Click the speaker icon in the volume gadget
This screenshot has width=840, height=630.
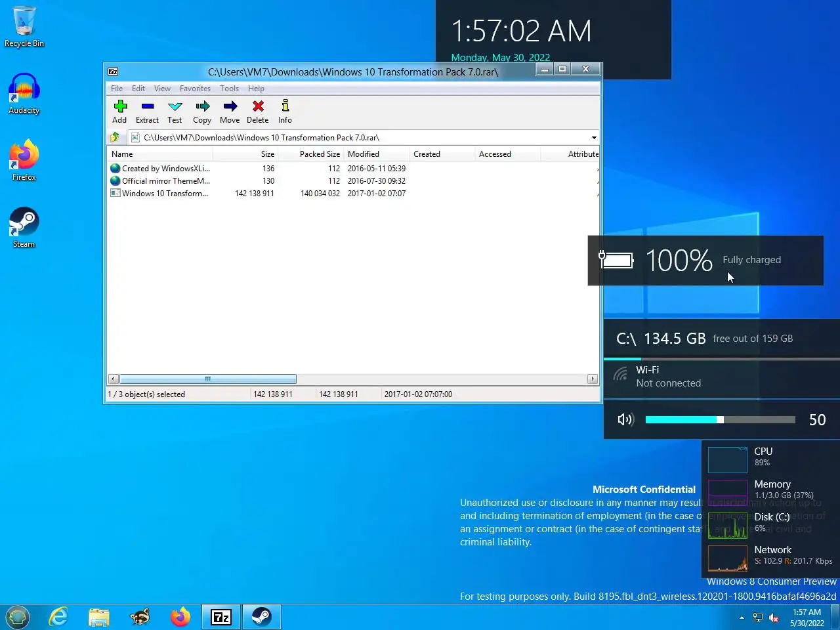tap(625, 419)
